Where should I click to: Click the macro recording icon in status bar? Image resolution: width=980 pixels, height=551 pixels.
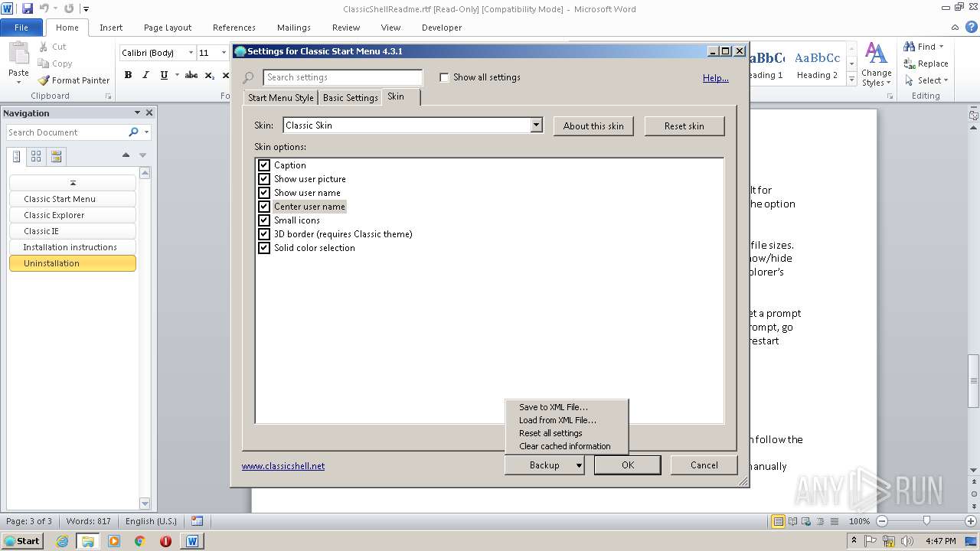(x=197, y=521)
